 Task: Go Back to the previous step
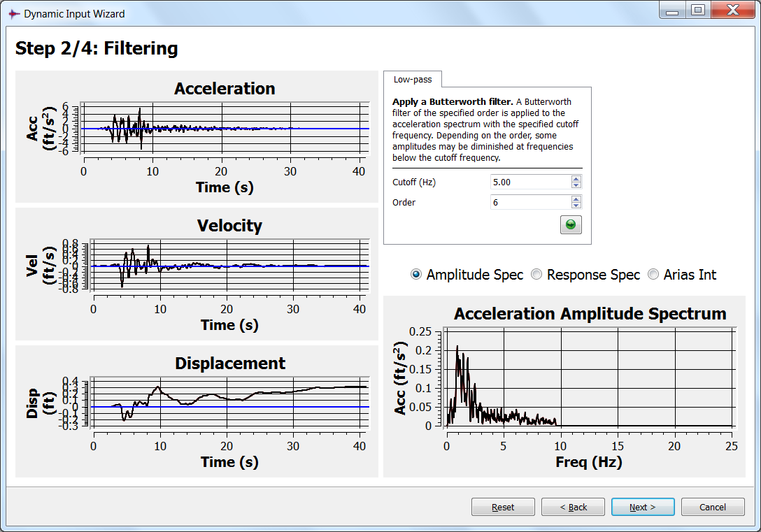(573, 507)
